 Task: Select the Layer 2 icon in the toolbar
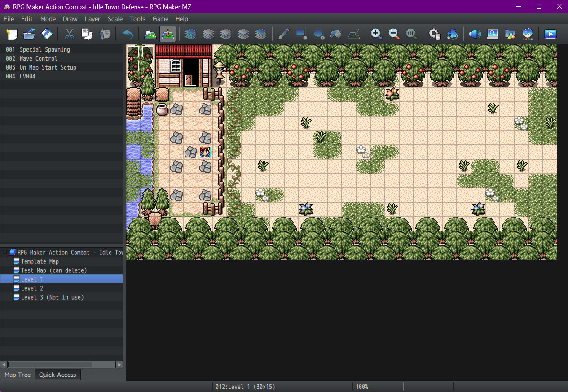(226, 34)
